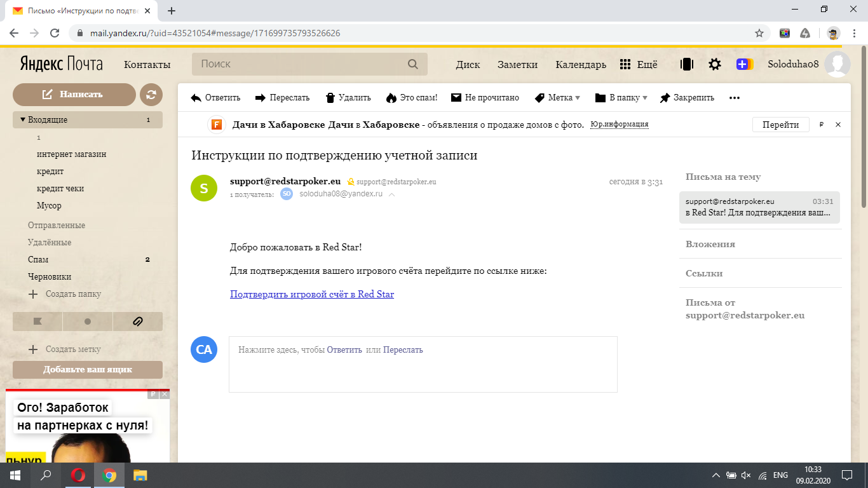The image size is (868, 488).
Task: Bookmark the page with the star icon
Action: click(x=759, y=33)
